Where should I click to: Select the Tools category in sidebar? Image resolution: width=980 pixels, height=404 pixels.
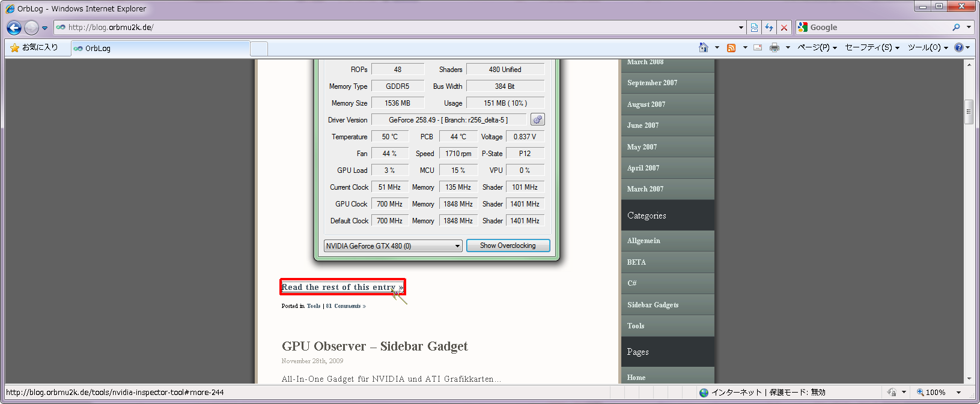[x=636, y=326]
